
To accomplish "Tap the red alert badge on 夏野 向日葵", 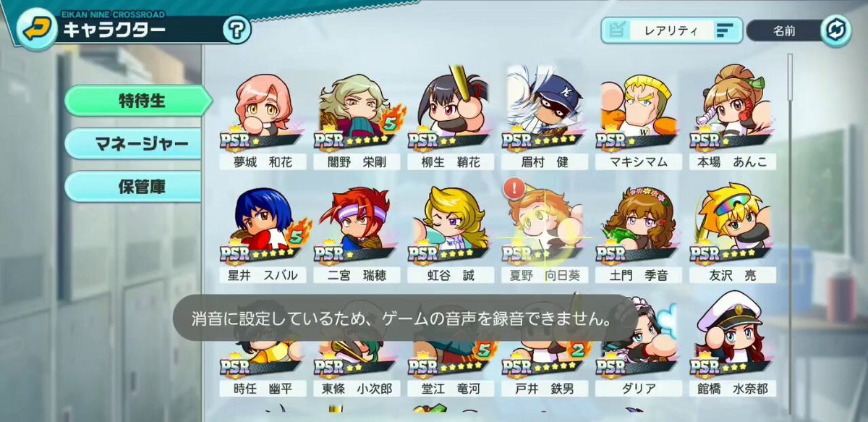I will point(514,190).
